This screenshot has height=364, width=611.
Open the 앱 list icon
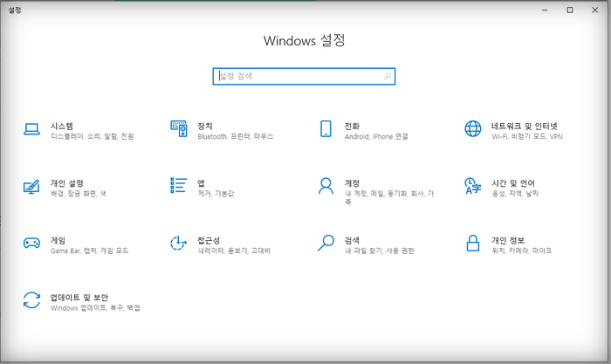pyautogui.click(x=179, y=186)
